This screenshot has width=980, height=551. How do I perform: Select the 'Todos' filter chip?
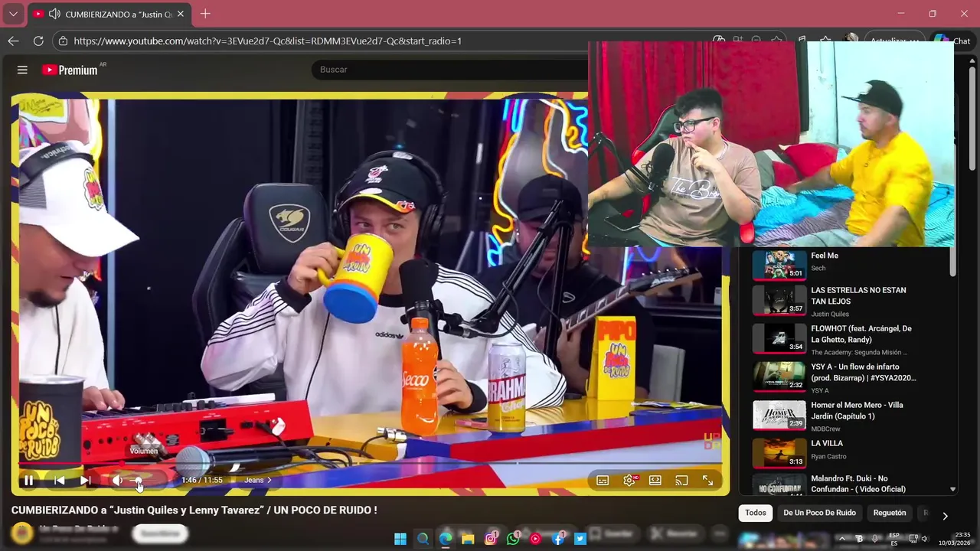(756, 513)
